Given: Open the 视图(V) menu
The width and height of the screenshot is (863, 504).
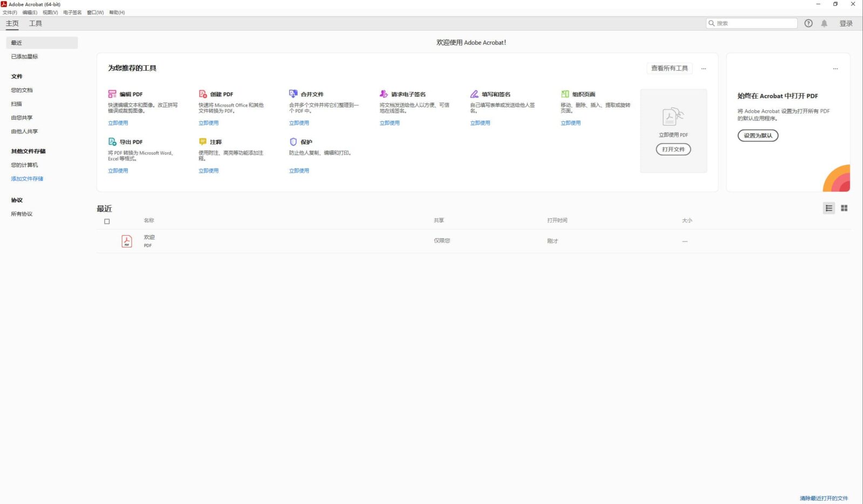Looking at the screenshot, I should tap(50, 12).
